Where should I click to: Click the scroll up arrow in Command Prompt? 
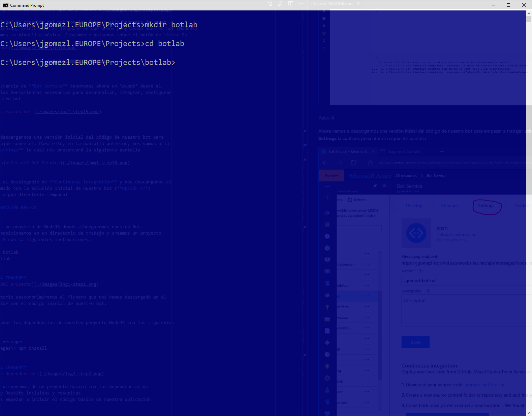coord(529,13)
